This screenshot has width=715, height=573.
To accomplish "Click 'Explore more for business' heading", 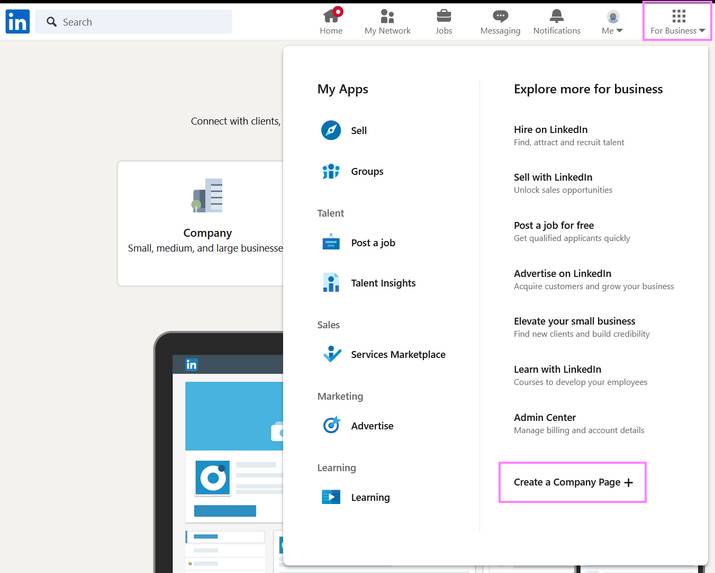I will (x=588, y=89).
